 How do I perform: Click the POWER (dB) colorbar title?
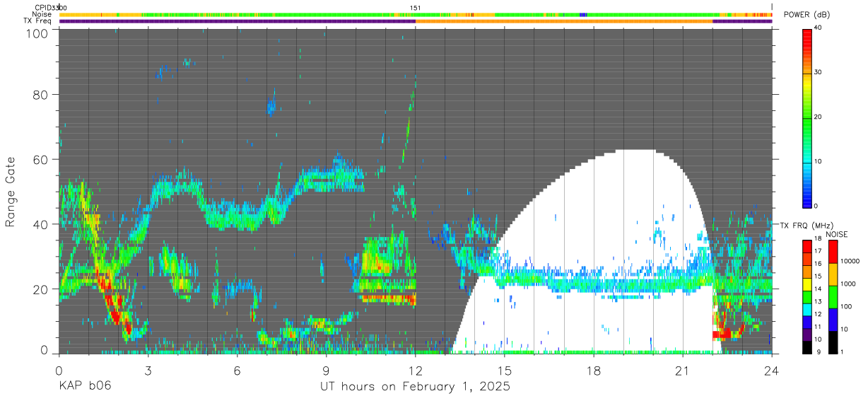(807, 15)
